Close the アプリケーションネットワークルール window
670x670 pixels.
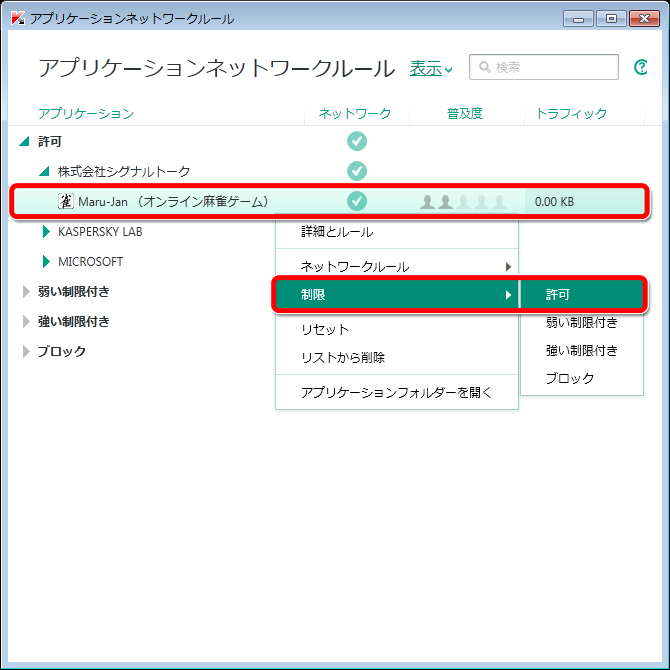(x=644, y=19)
